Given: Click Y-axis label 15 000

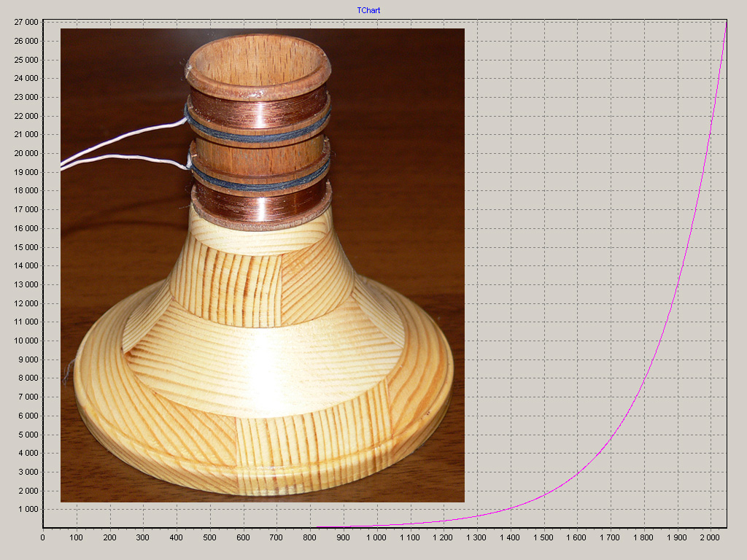Looking at the screenshot, I should [x=26, y=247].
